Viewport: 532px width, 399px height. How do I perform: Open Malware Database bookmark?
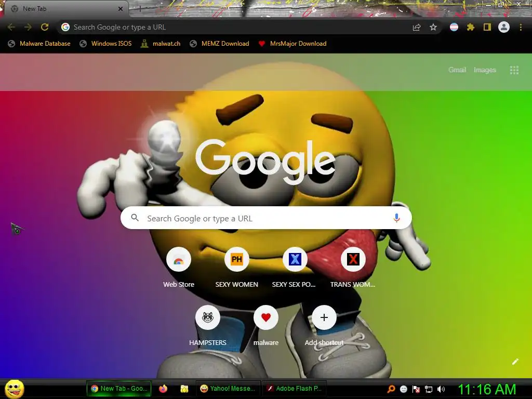[x=39, y=44]
